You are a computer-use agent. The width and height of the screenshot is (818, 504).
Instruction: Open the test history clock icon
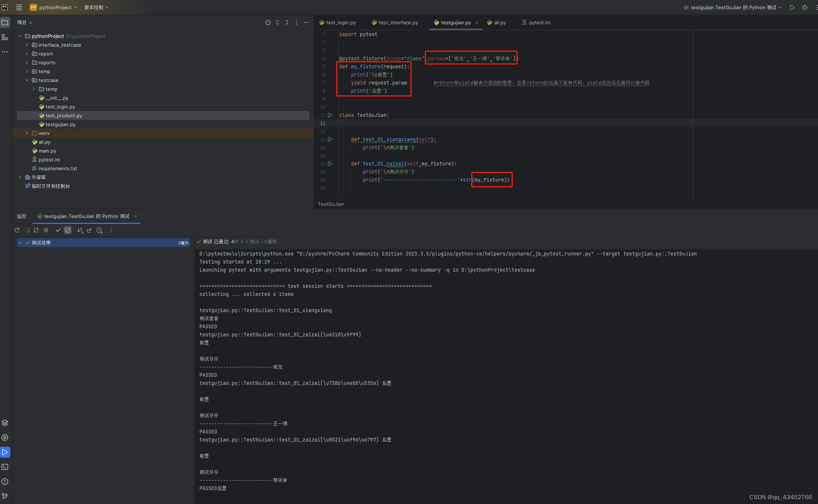99,230
